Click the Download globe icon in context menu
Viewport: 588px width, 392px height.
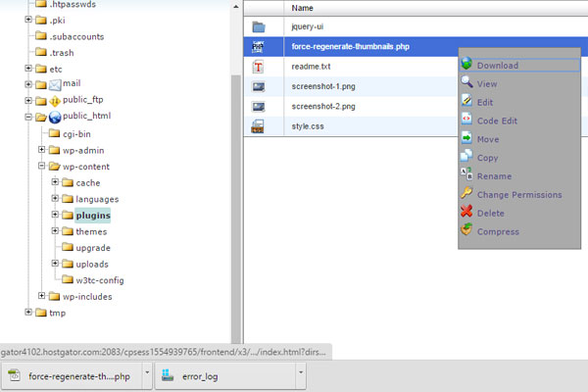pos(466,64)
